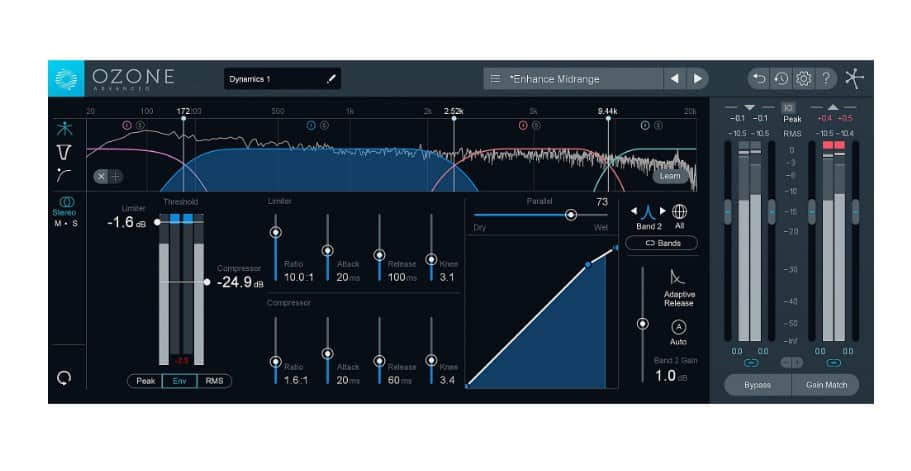Image resolution: width=911 pixels, height=471 pixels.
Task: Click the All bands globe icon
Action: [x=679, y=211]
